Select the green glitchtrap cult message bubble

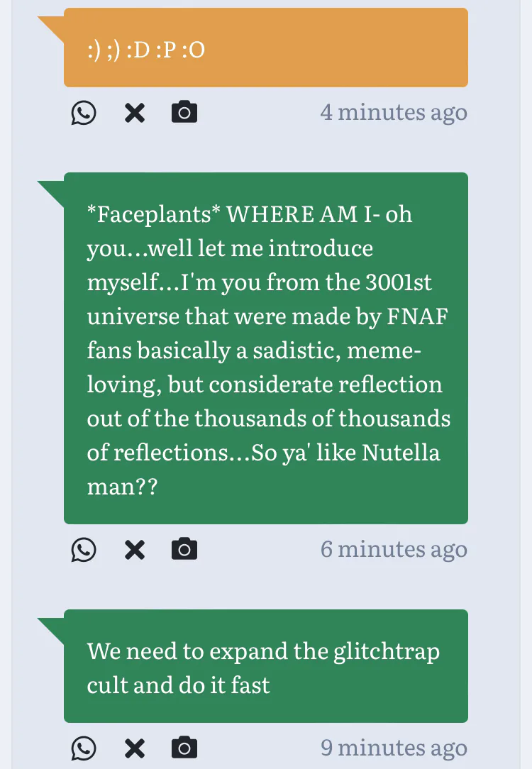point(266,666)
